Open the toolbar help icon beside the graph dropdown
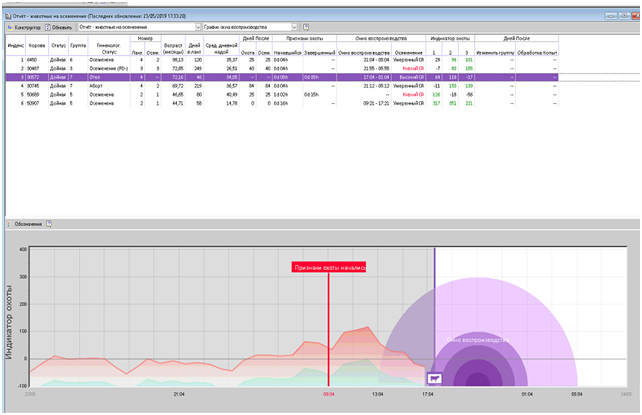This screenshot has width=642, height=415. click(x=306, y=27)
